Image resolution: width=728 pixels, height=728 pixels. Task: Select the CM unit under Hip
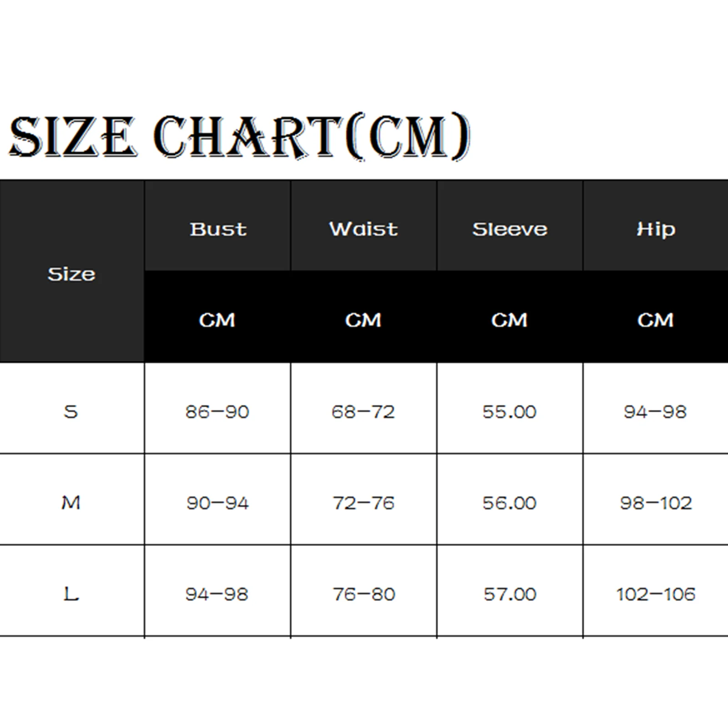click(x=655, y=320)
